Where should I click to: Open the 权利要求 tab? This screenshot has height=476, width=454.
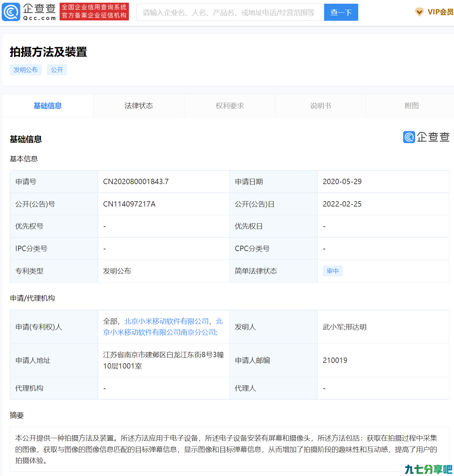click(230, 106)
